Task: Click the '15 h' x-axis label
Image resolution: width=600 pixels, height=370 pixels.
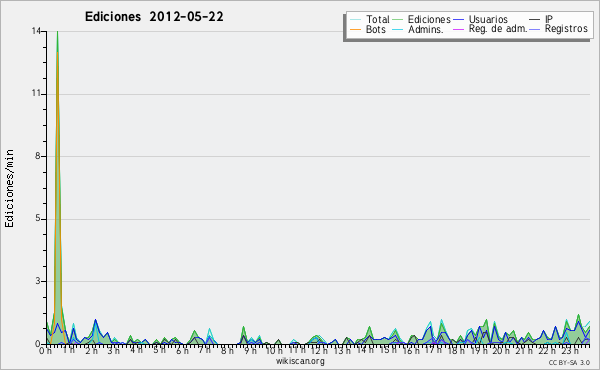Action: point(388,350)
